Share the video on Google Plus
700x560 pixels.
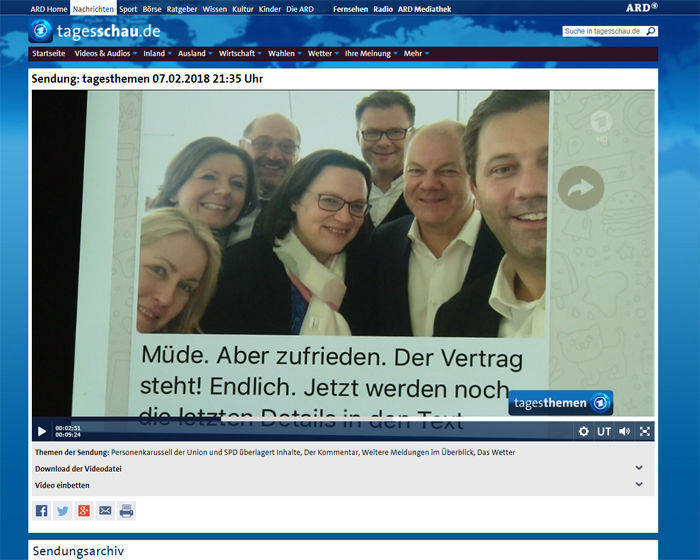(84, 510)
